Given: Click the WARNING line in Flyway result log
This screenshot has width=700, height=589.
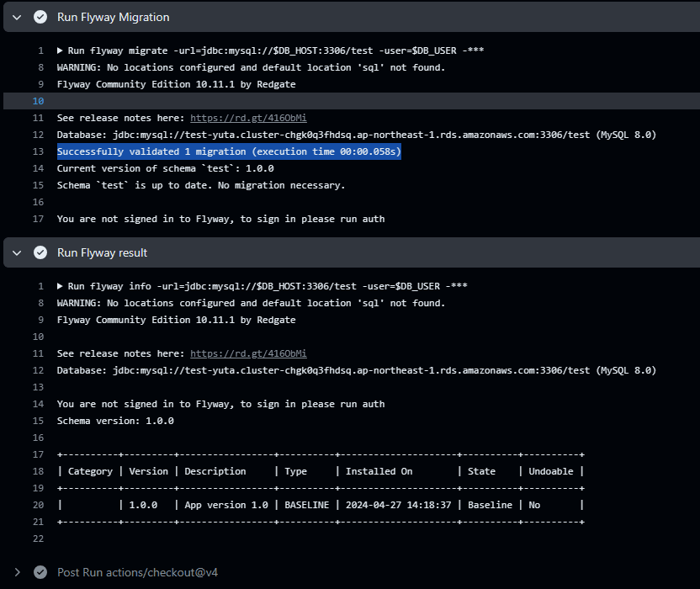Looking at the screenshot, I should point(251,303).
